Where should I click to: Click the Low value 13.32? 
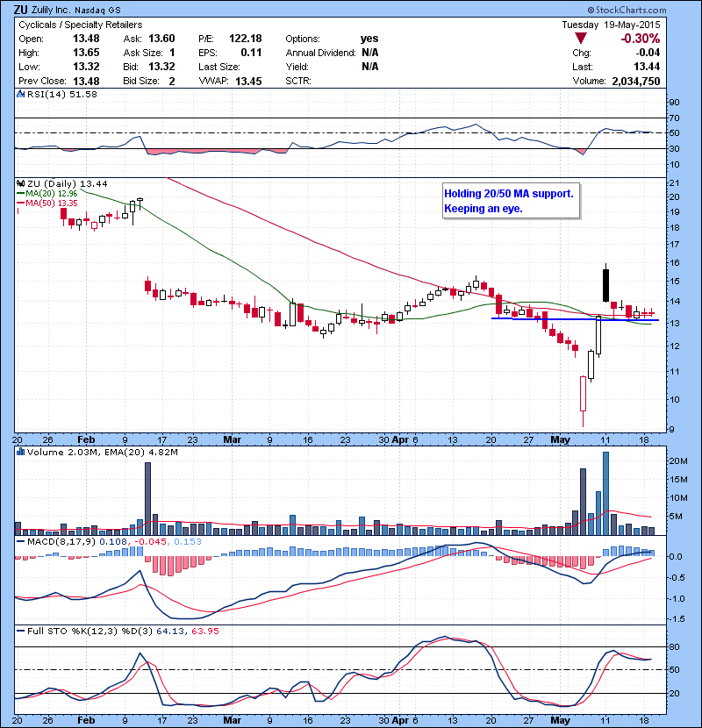(86, 67)
